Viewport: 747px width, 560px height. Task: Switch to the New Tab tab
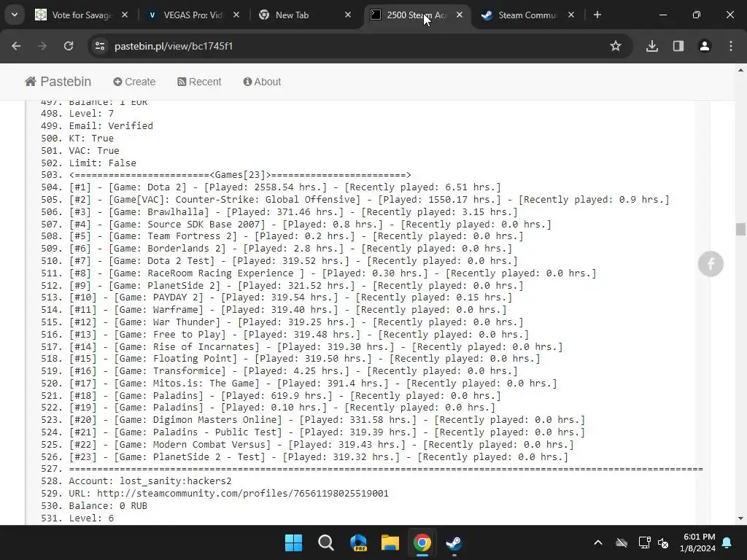(305, 15)
